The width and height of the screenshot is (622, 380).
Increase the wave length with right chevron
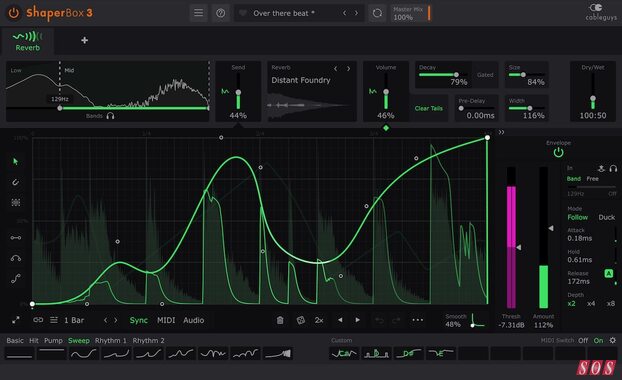point(116,320)
